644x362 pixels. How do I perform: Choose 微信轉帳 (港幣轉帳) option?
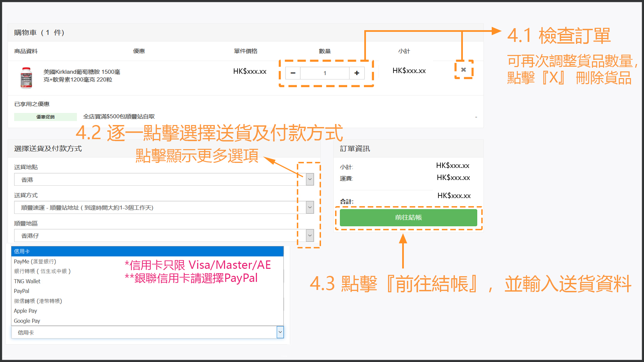[38, 301]
